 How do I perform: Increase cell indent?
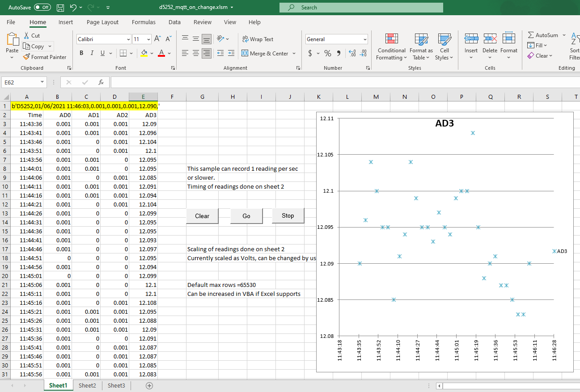click(231, 53)
